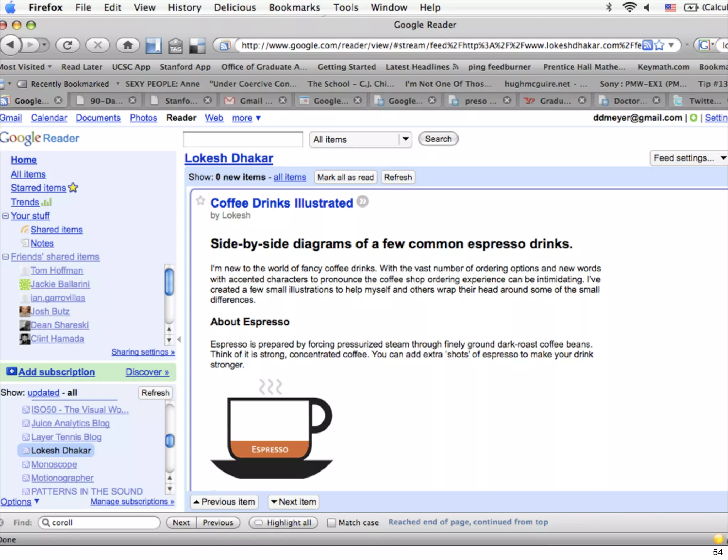Toggle the Highlight all button
The image size is (728, 560).
[x=283, y=523]
